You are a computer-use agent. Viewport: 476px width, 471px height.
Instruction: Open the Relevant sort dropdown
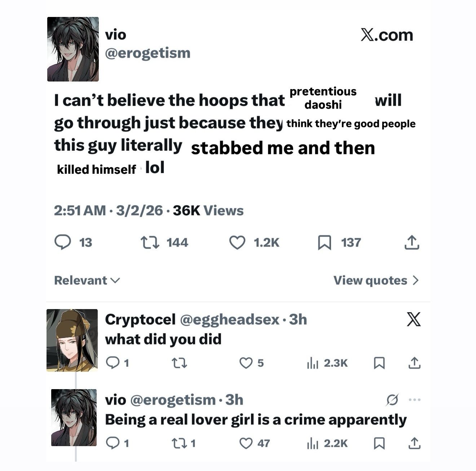pyautogui.click(x=87, y=280)
